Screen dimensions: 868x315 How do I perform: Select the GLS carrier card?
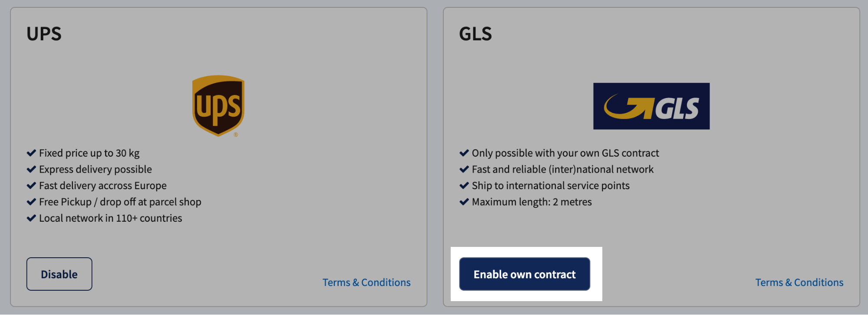[651, 234]
